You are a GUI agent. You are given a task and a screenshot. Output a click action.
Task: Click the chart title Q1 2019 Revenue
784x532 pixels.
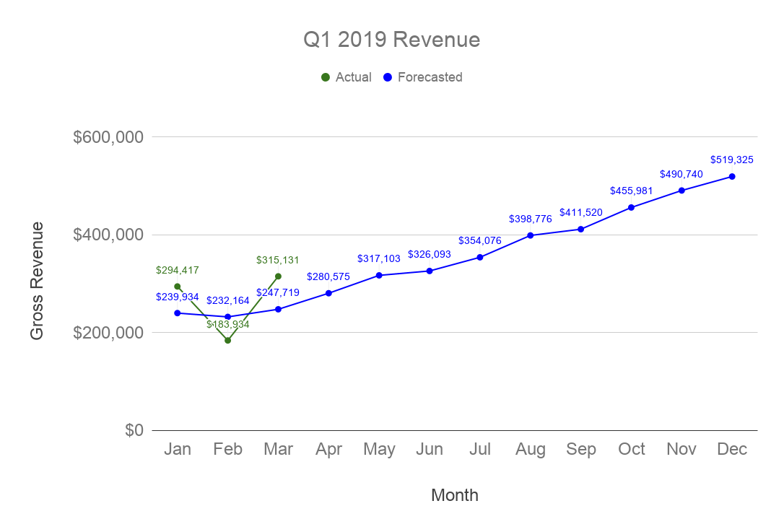tap(391, 40)
